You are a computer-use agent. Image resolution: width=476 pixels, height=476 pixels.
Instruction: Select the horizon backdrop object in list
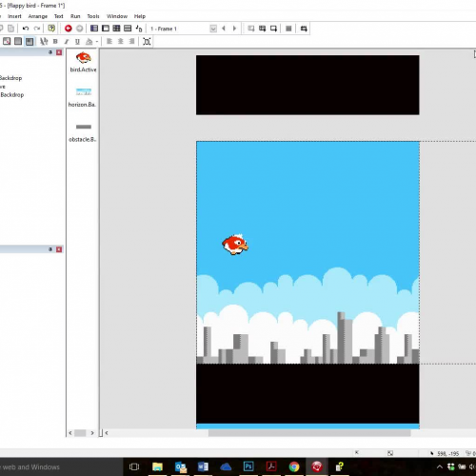coord(83,97)
